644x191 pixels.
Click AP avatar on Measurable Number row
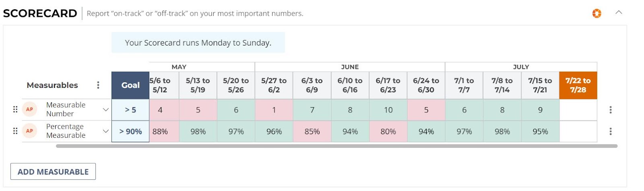pos(29,109)
